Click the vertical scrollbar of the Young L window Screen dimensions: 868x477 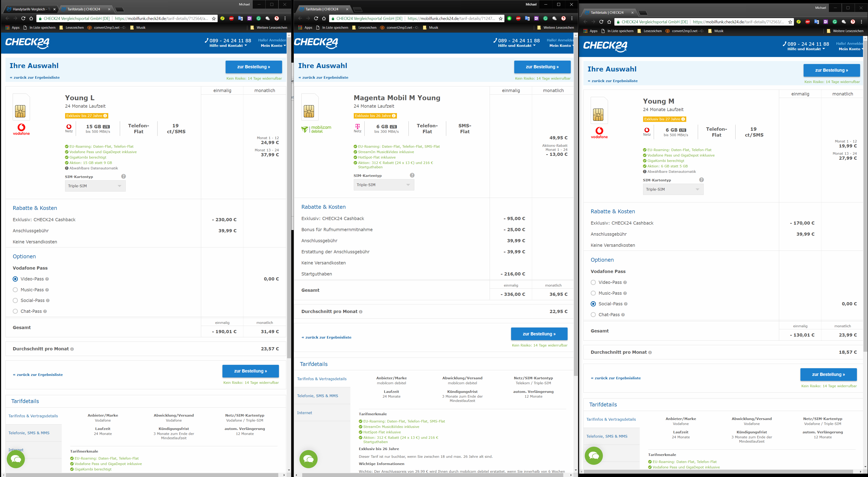click(289, 202)
